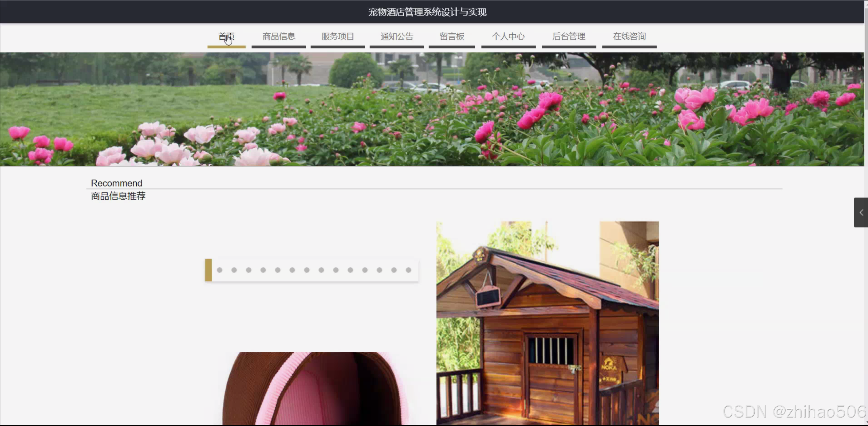Open the 后台管理 admin link
This screenshot has width=868, height=426.
point(568,37)
